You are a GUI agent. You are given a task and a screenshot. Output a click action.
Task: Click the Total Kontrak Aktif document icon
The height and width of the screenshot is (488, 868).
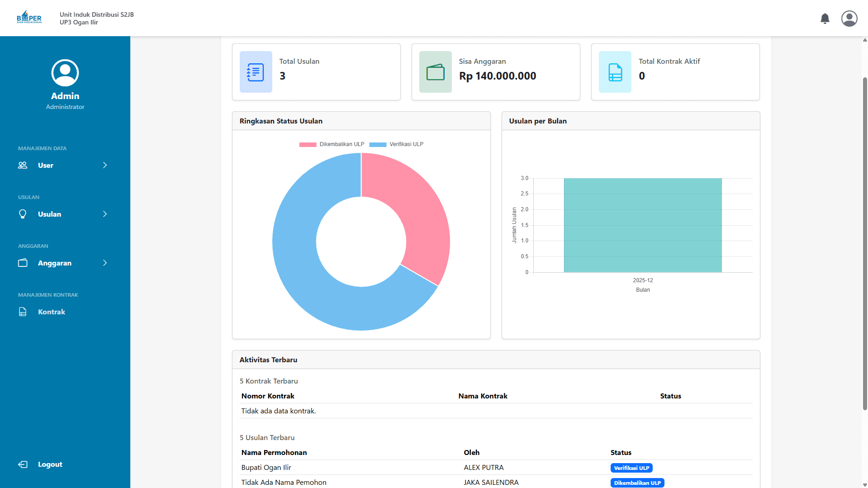pos(615,72)
